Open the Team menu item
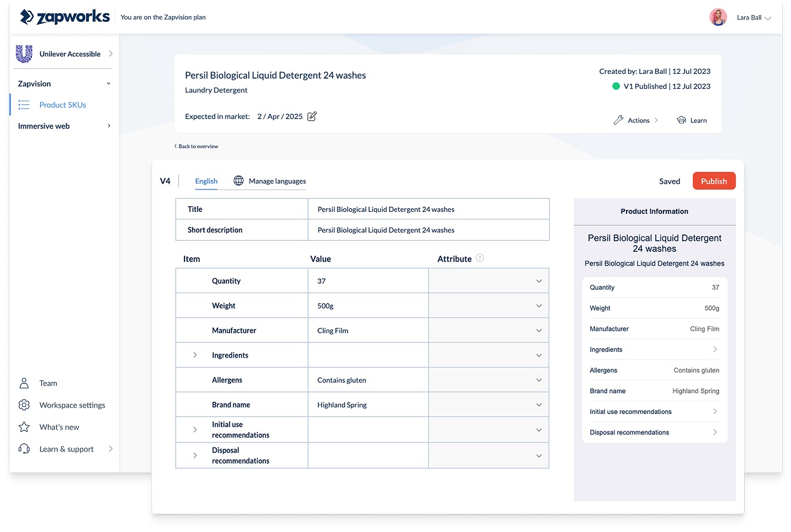The image size is (791, 532). click(x=48, y=383)
